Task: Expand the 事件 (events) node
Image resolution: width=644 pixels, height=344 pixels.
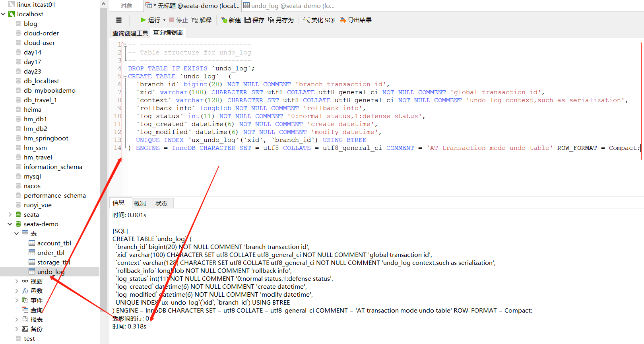Action: [x=17, y=300]
